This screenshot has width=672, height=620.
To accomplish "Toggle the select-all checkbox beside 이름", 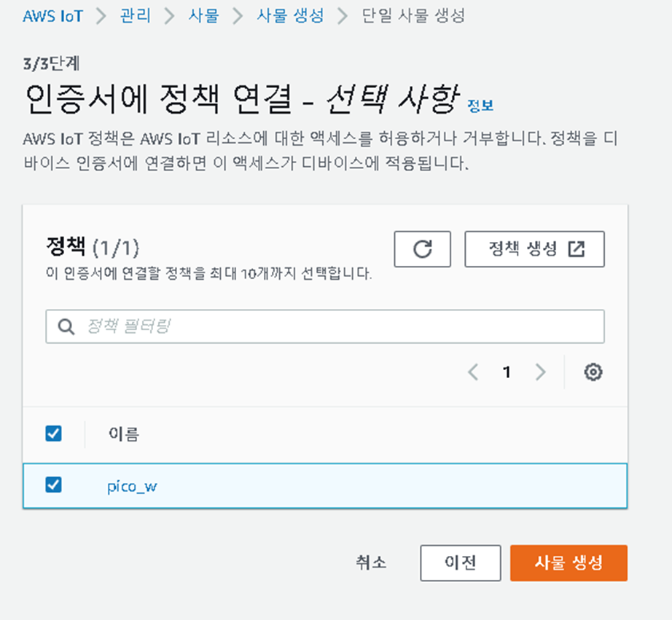I will coord(54,433).
